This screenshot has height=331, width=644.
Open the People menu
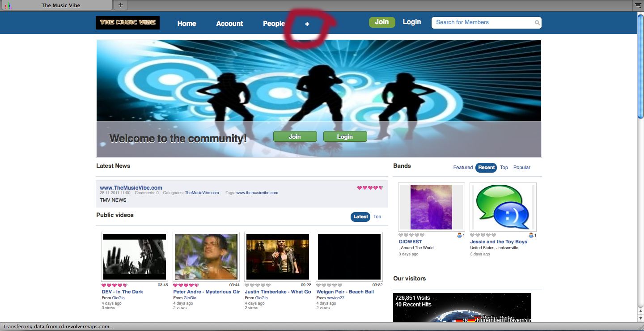coord(274,24)
